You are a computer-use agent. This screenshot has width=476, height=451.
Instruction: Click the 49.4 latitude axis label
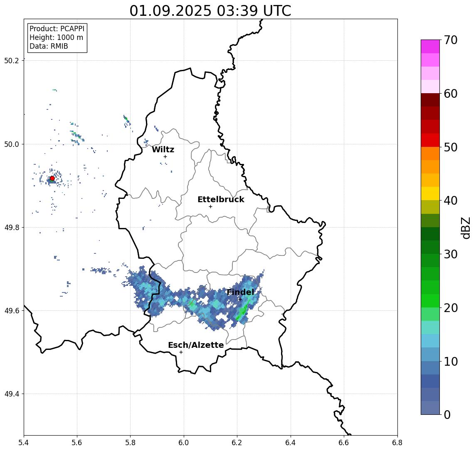point(12,394)
